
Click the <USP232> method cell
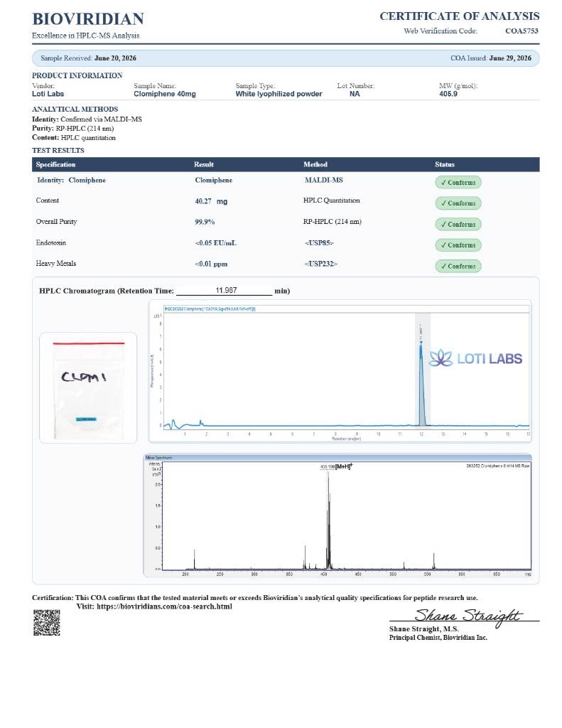pyautogui.click(x=320, y=264)
